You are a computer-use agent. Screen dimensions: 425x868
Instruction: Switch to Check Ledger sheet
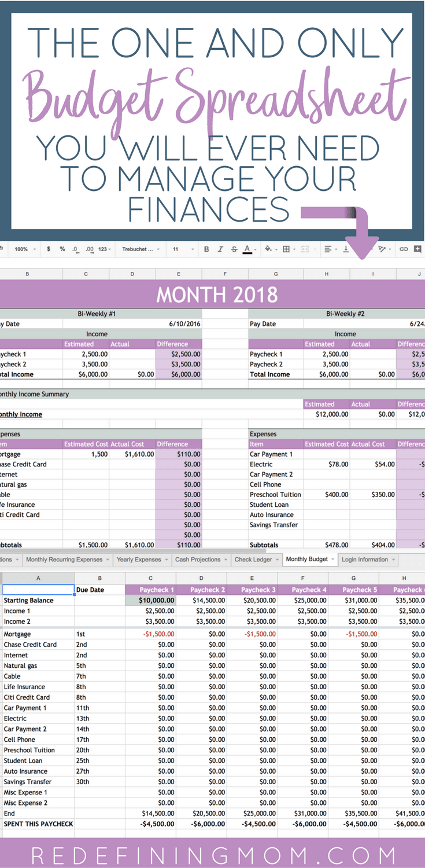tap(253, 560)
